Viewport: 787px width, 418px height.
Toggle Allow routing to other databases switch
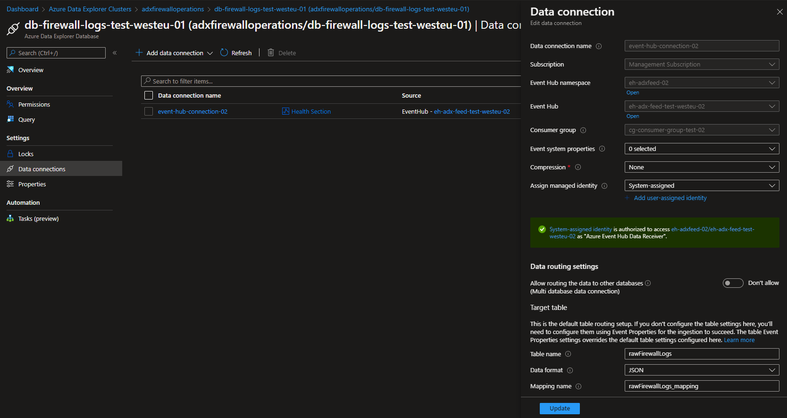pos(733,283)
